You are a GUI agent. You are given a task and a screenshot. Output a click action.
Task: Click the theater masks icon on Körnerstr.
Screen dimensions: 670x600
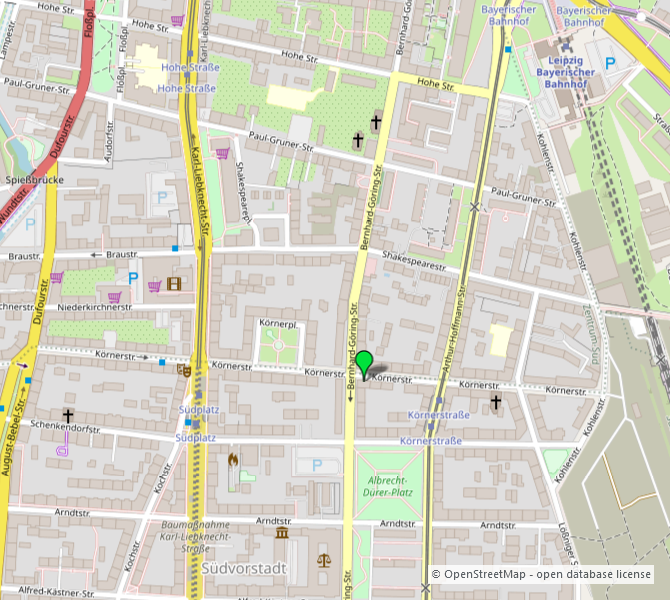click(x=183, y=369)
